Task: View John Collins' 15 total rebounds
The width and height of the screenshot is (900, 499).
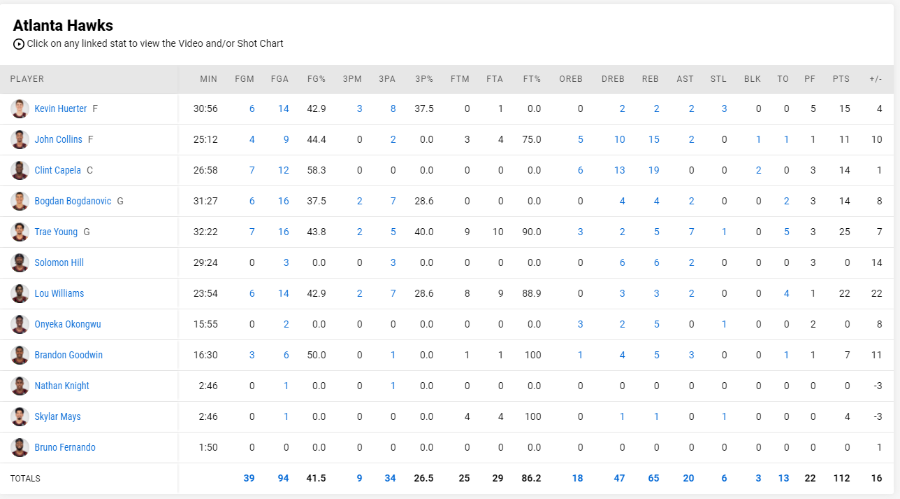Action: (654, 140)
